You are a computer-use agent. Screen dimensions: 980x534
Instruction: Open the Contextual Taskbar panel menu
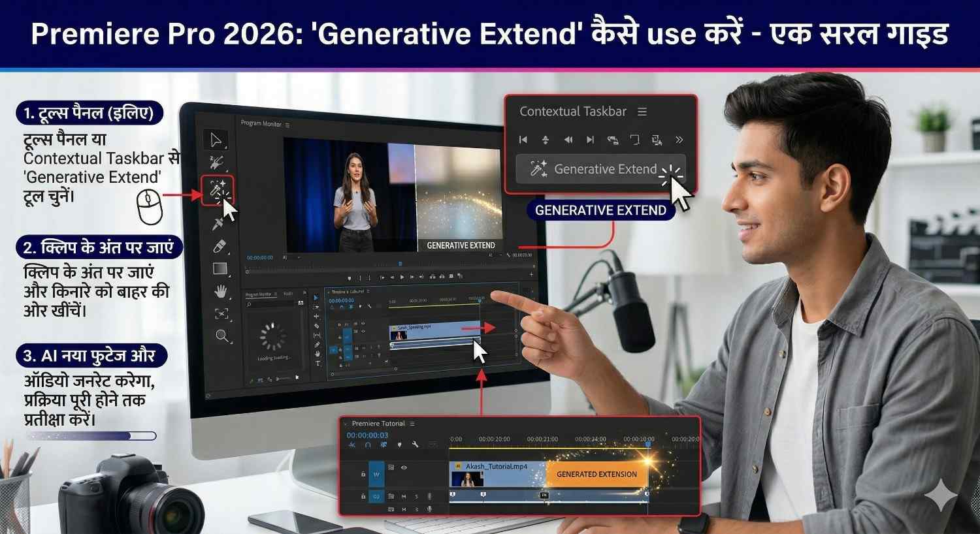642,112
